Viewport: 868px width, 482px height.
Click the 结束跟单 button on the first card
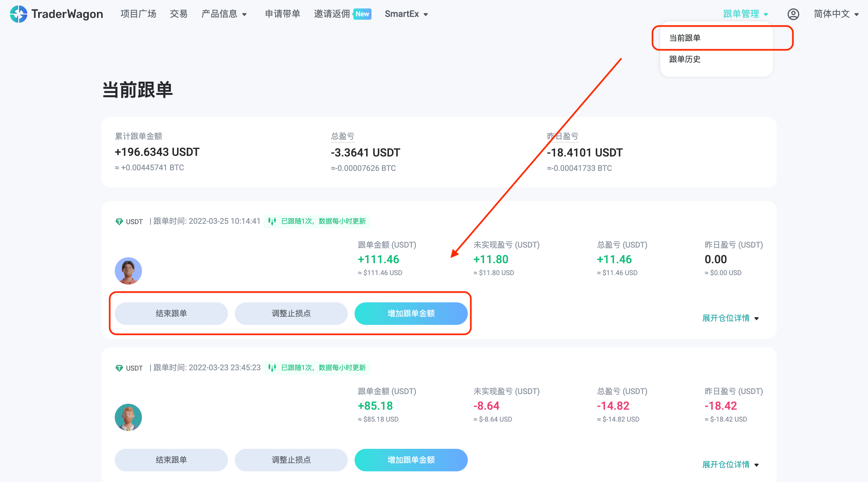point(171,313)
